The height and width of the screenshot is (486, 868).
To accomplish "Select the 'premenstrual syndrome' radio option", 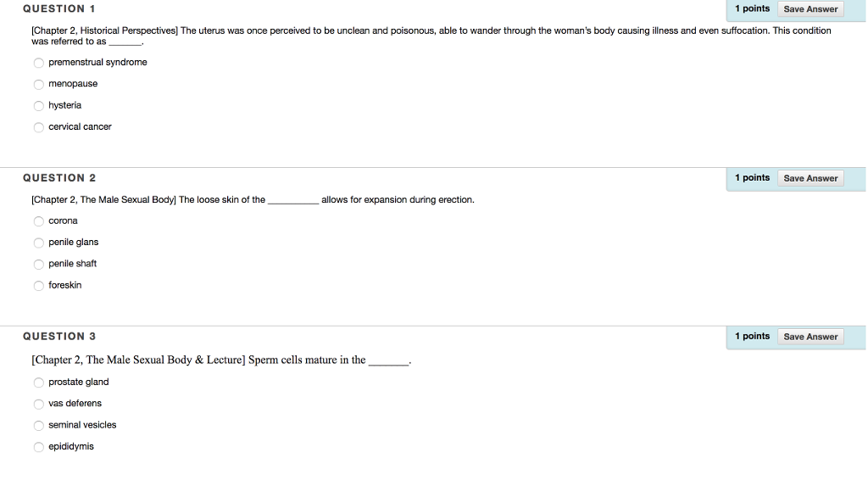I will [x=38, y=63].
